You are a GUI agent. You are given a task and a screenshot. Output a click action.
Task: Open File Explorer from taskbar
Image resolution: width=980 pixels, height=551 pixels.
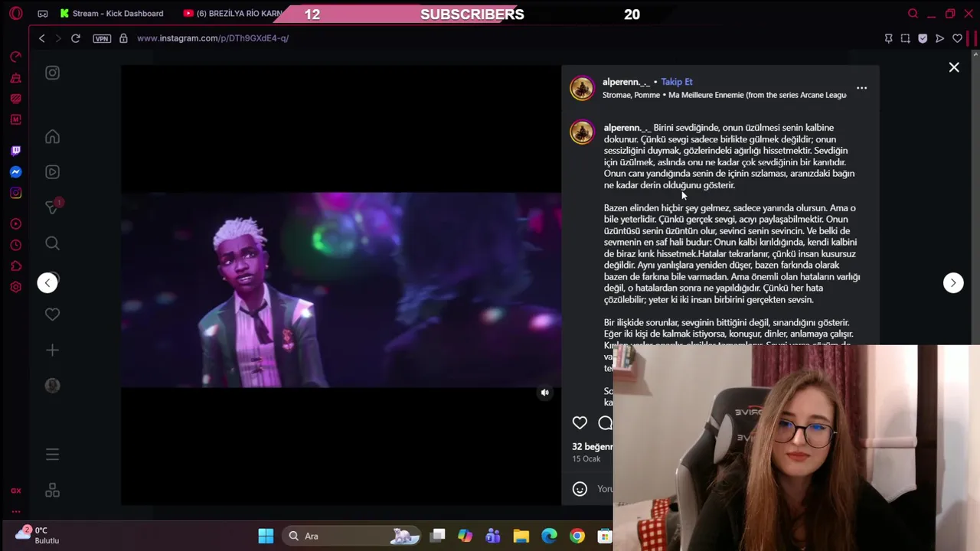521,536
